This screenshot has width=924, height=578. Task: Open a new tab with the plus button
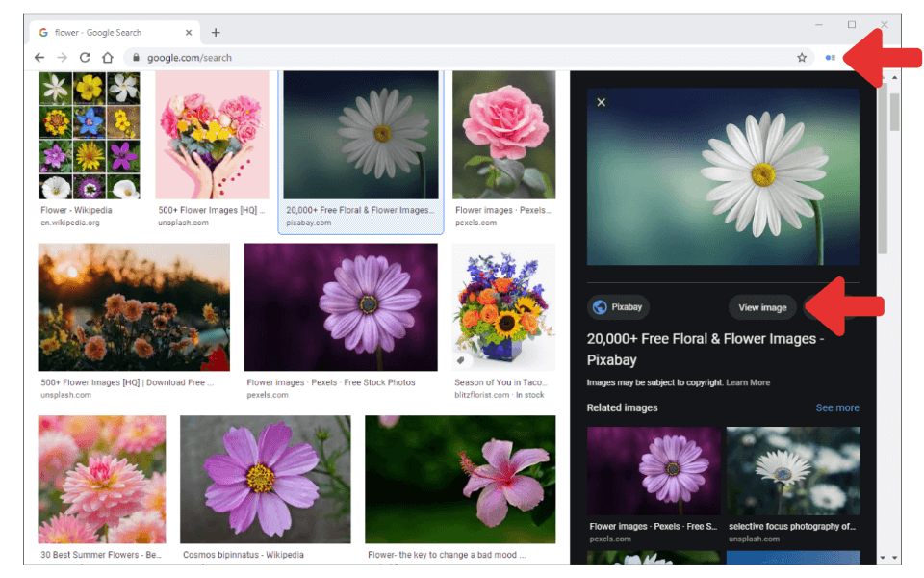coord(216,33)
